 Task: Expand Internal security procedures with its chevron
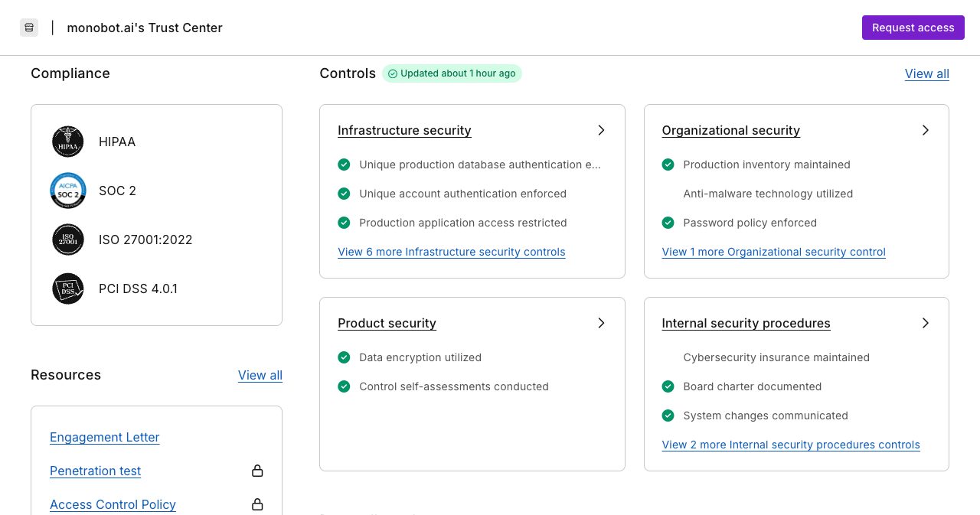(x=925, y=323)
